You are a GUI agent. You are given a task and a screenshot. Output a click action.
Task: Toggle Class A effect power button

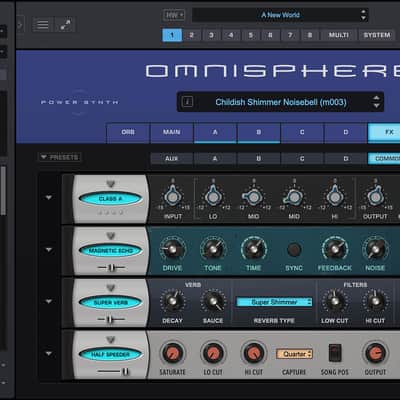pos(110,199)
